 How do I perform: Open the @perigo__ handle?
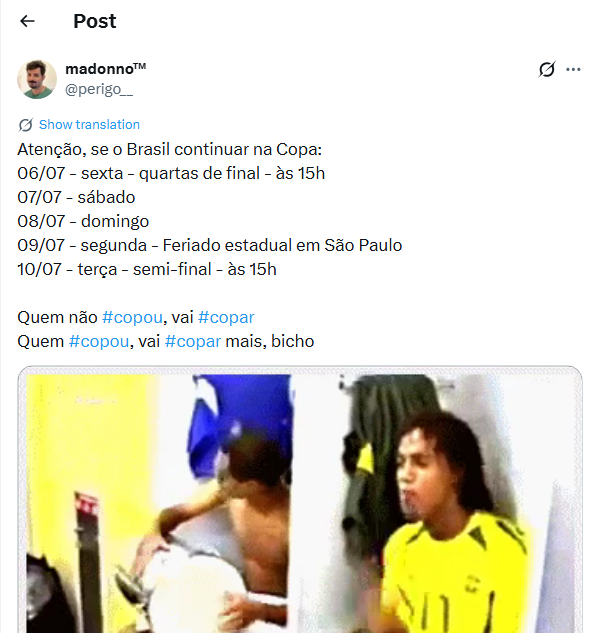[99, 89]
